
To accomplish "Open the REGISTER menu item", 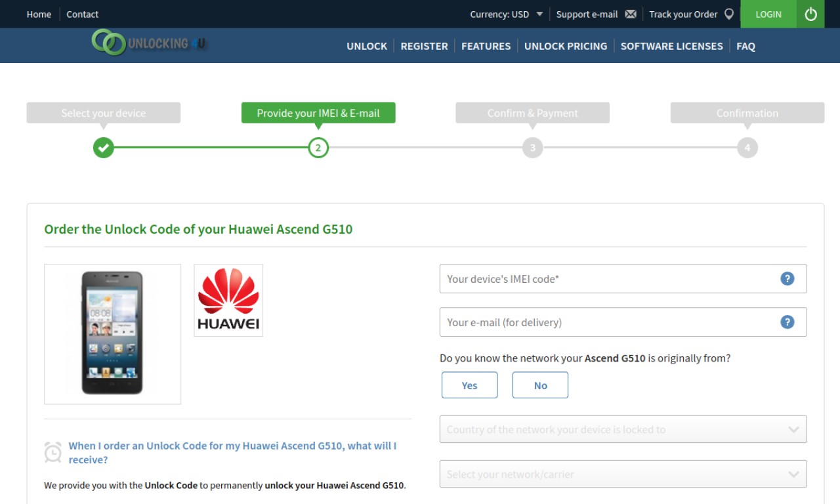I will click(x=424, y=46).
